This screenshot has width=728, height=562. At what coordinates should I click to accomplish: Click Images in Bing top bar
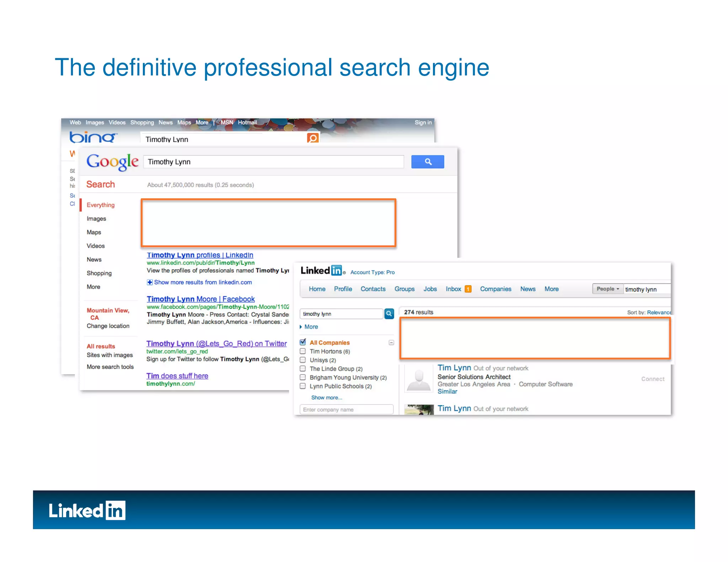95,123
